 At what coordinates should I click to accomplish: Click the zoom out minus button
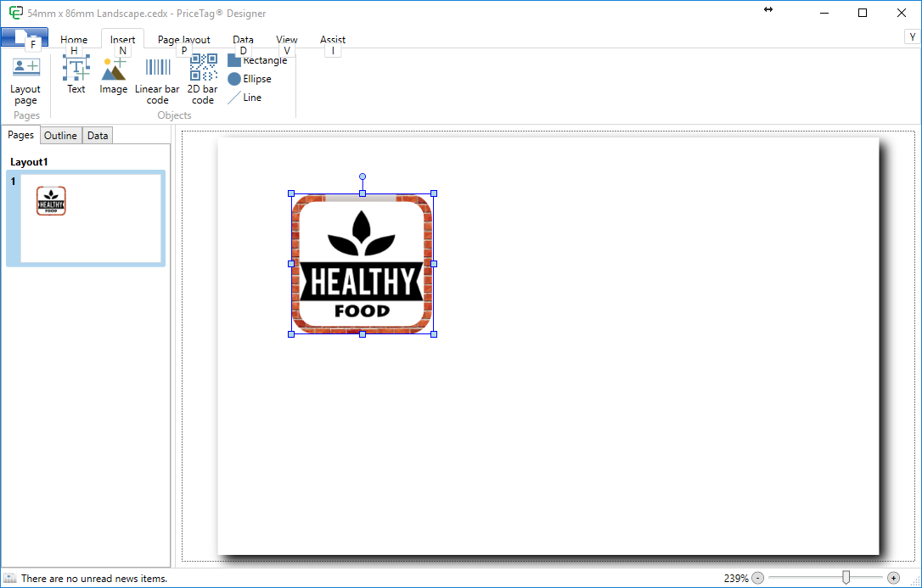pos(758,578)
